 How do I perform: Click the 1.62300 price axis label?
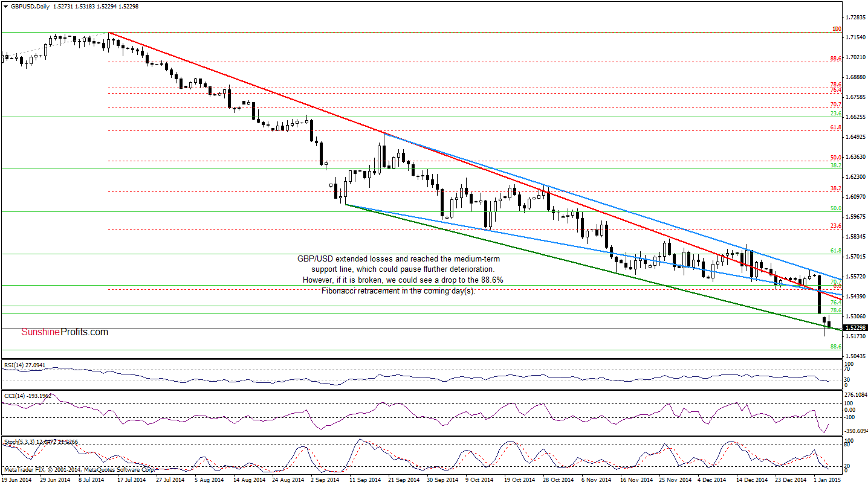(x=856, y=177)
